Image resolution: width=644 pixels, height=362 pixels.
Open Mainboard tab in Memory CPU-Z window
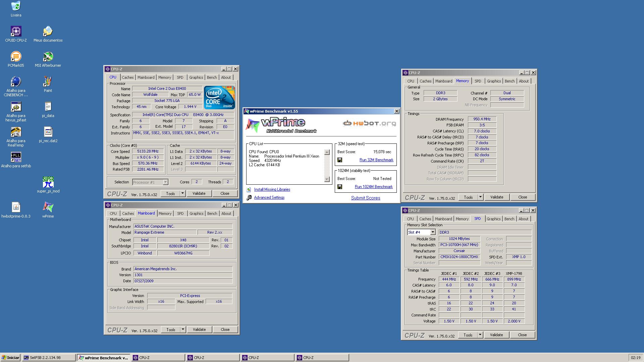pos(443,81)
